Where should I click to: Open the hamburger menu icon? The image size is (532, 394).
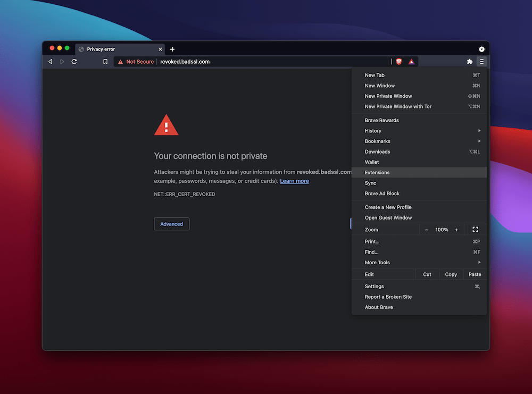click(x=481, y=62)
